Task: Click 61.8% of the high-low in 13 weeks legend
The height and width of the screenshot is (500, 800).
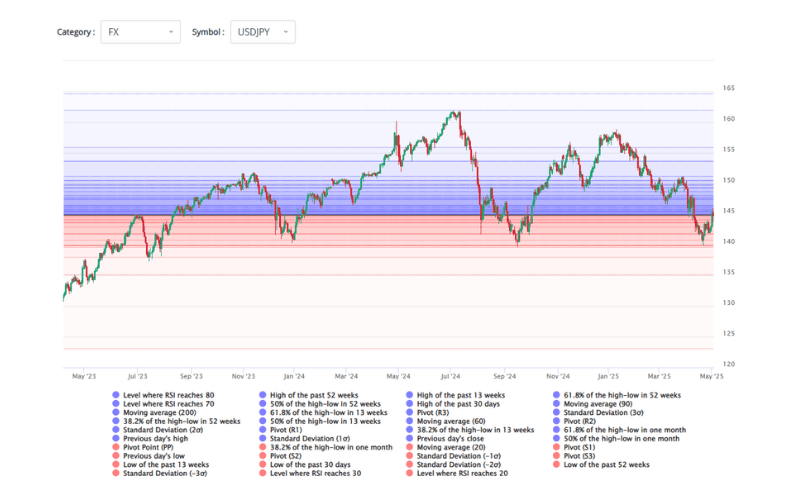Action: pos(323,412)
